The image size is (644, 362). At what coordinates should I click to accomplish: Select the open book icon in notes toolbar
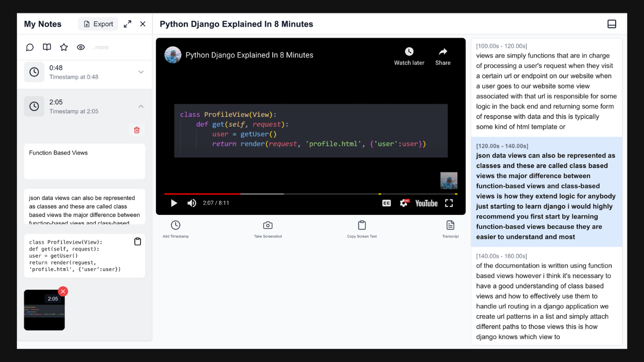pyautogui.click(x=47, y=47)
